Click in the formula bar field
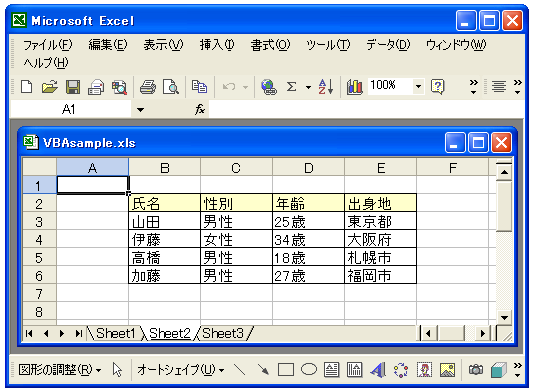 [x=366, y=109]
